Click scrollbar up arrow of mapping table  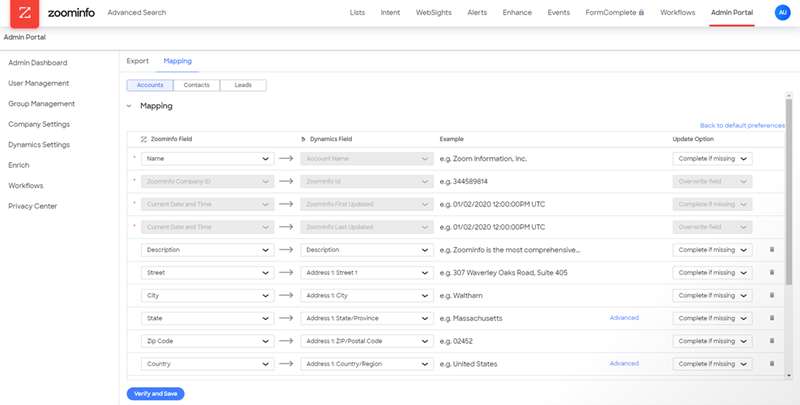789,95
